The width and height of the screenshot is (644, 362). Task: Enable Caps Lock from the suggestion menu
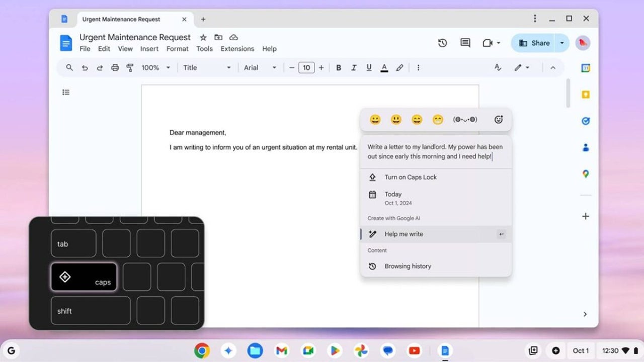pos(411,177)
